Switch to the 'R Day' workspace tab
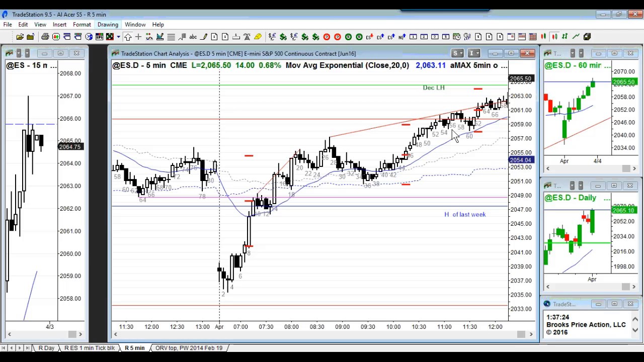The image size is (644, 362). point(46,348)
